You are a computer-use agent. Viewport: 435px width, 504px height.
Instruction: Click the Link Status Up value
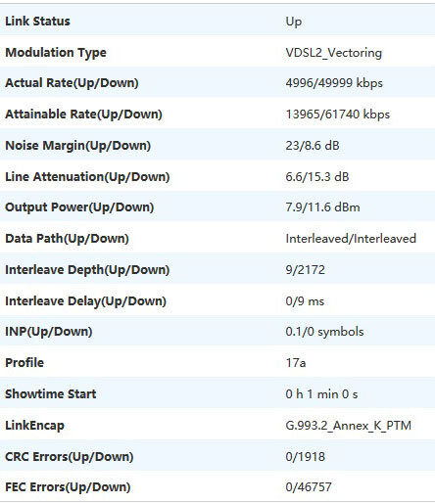point(294,22)
